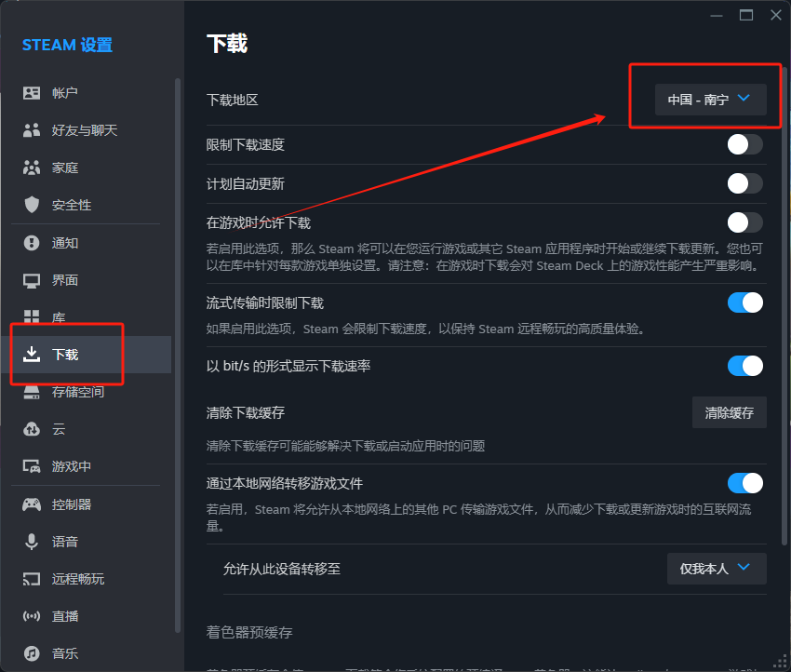
Task: Open 语音 settings via microphone icon
Action: (30, 541)
